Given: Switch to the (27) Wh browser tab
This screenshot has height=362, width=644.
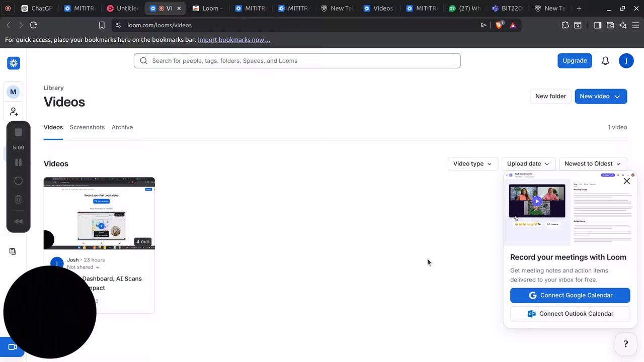Looking at the screenshot, I should coord(466,8).
